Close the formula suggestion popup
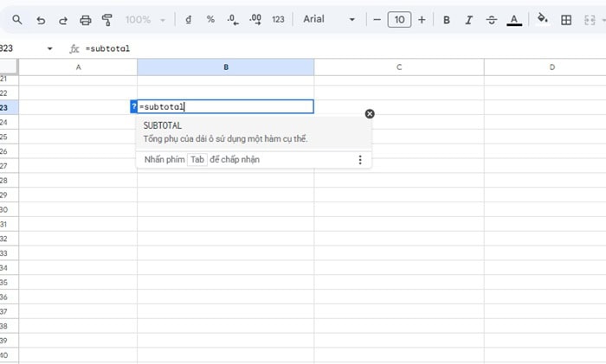Image resolution: width=606 pixels, height=364 pixels. tap(370, 114)
